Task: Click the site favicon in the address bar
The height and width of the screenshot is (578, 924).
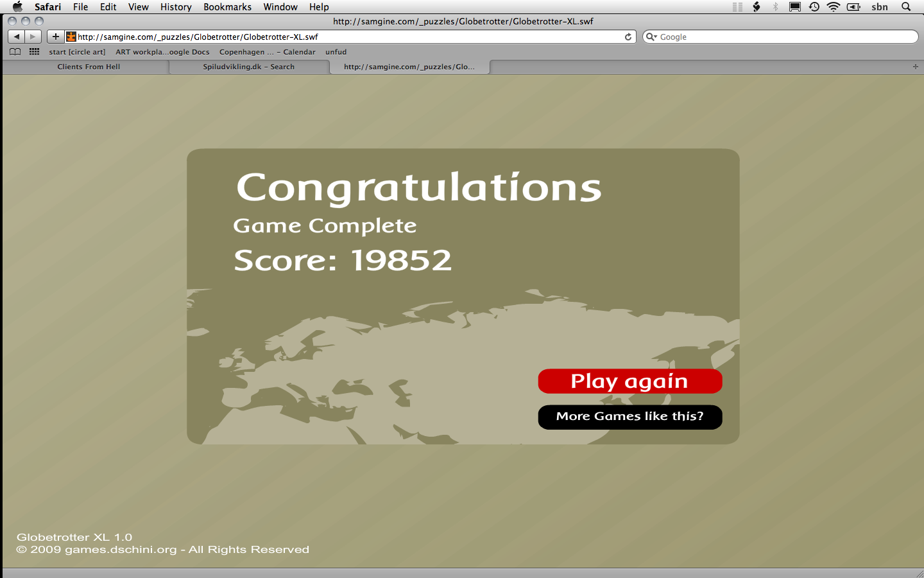Action: tap(71, 37)
